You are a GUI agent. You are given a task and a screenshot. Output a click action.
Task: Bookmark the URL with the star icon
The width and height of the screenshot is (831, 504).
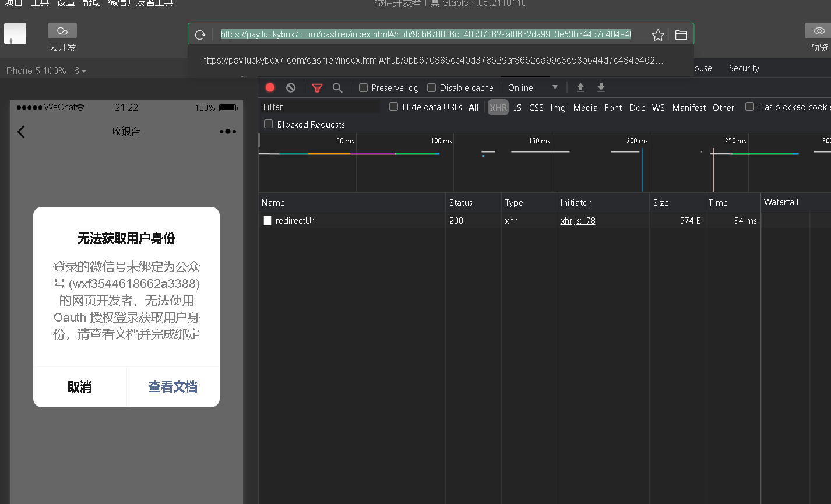tap(658, 35)
